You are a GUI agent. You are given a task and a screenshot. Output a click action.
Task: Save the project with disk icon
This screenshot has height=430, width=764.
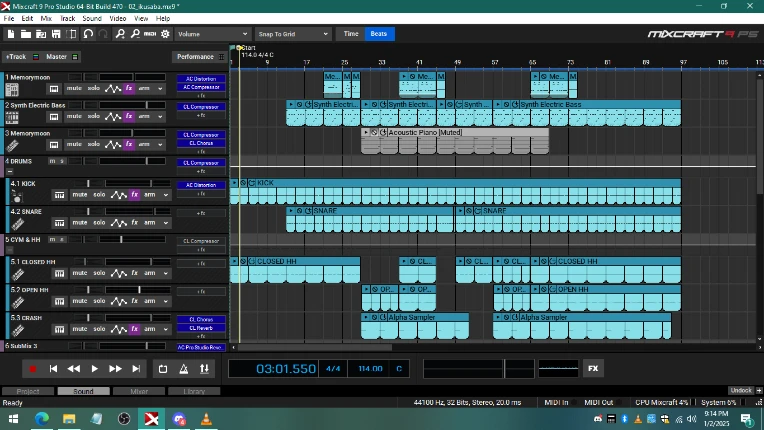pos(56,34)
